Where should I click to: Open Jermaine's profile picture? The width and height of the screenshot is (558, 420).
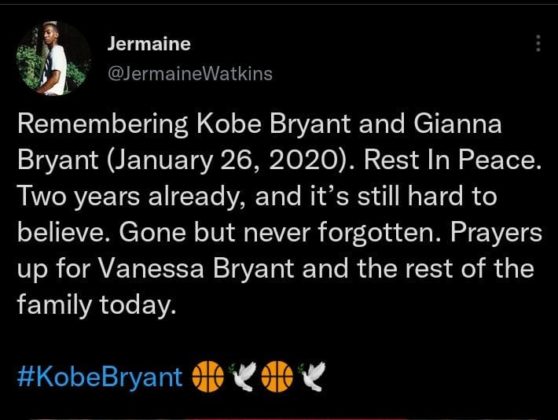click(x=53, y=58)
